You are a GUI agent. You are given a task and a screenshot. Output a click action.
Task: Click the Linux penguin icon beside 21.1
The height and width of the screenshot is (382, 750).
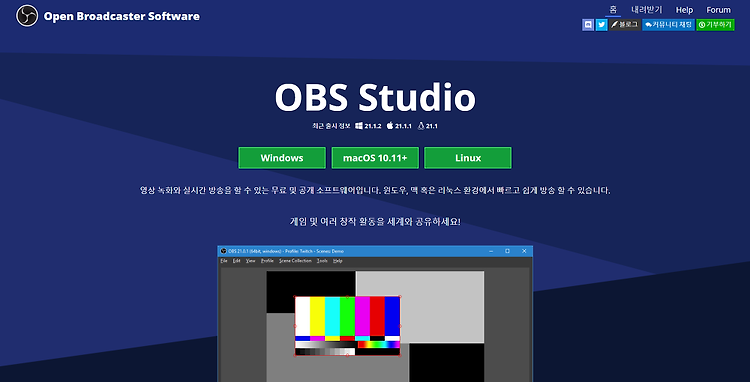(421, 126)
